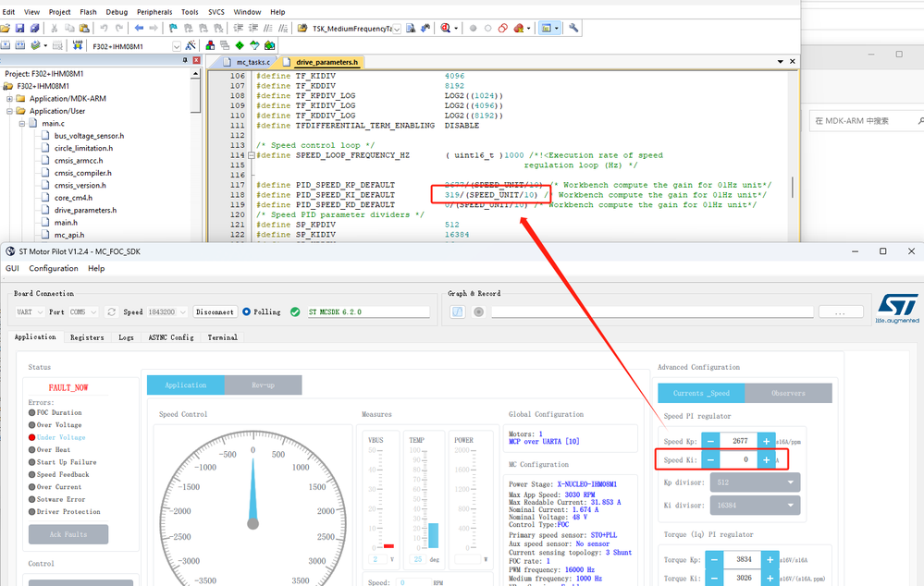Switch to the Terminal tab

coord(222,337)
